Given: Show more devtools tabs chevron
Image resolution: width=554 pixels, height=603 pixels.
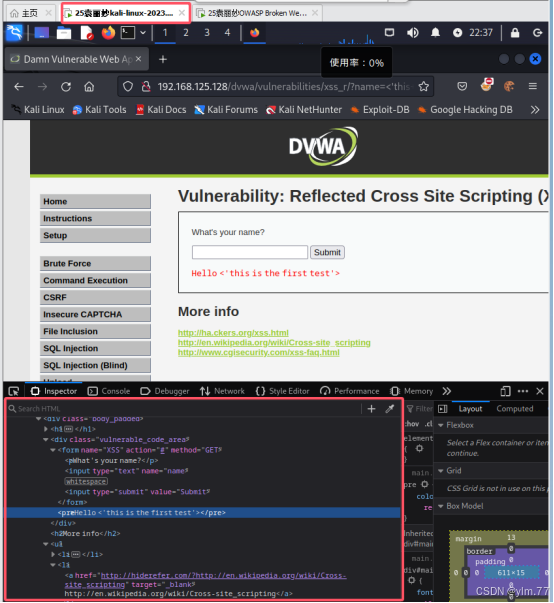Looking at the screenshot, I should click(x=446, y=391).
